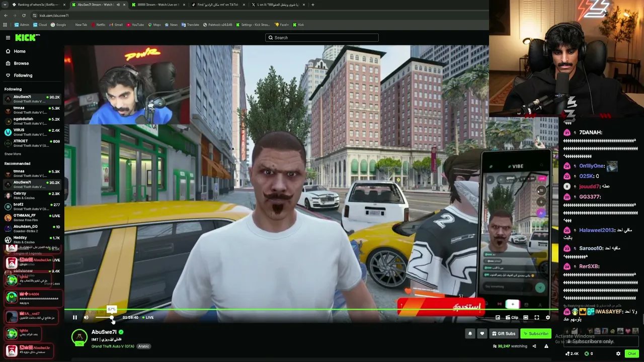This screenshot has width=644, height=362.
Task: Open XTROET channel in the Following list
Action: point(32,143)
